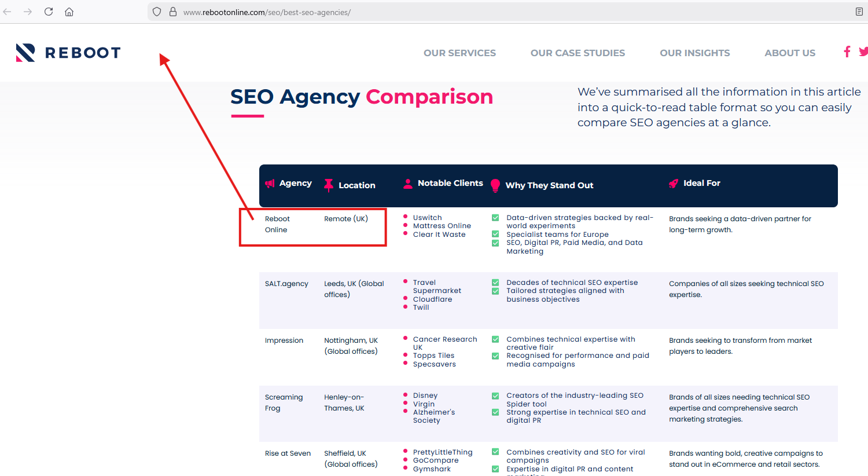Click the first green checkmark in the Screaming Frog row

coord(495,396)
